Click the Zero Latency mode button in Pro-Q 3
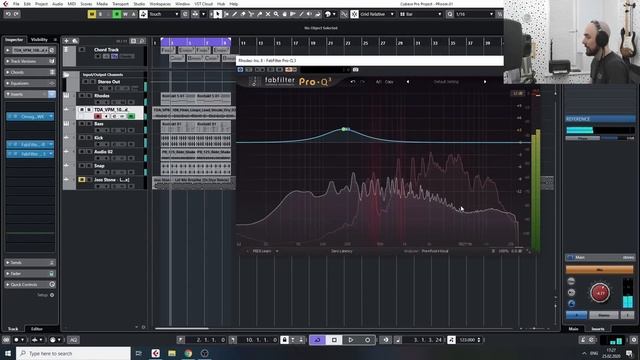Viewport: 640px width, 360px height. click(342, 251)
